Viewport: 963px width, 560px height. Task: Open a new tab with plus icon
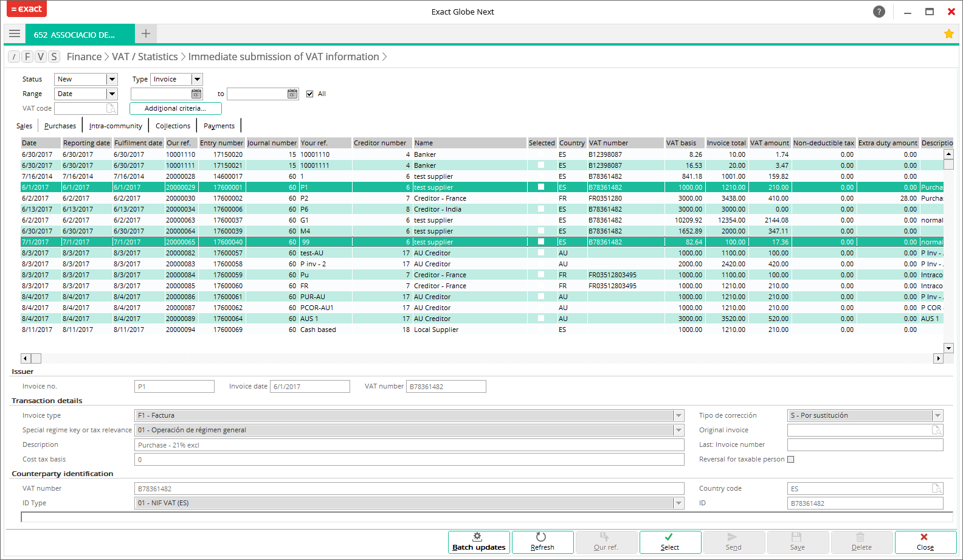146,34
